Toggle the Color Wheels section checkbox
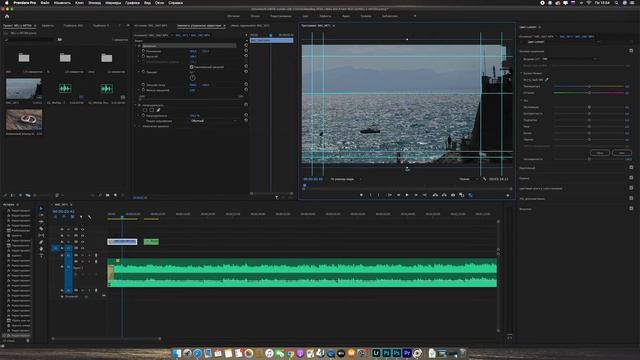Viewport: 640px width, 360px height. (631, 188)
